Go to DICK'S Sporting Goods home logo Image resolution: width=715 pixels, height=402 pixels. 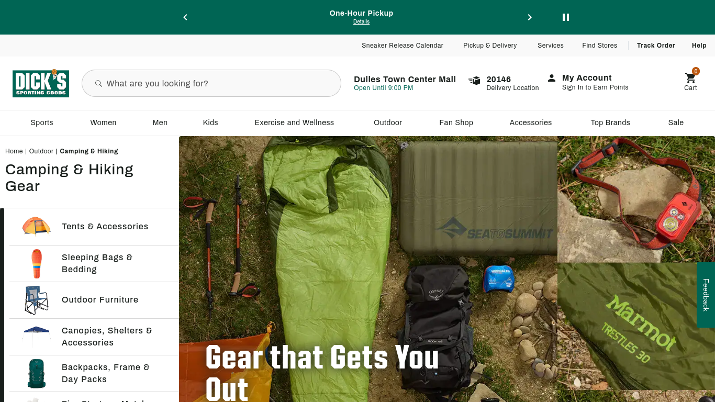pos(41,83)
